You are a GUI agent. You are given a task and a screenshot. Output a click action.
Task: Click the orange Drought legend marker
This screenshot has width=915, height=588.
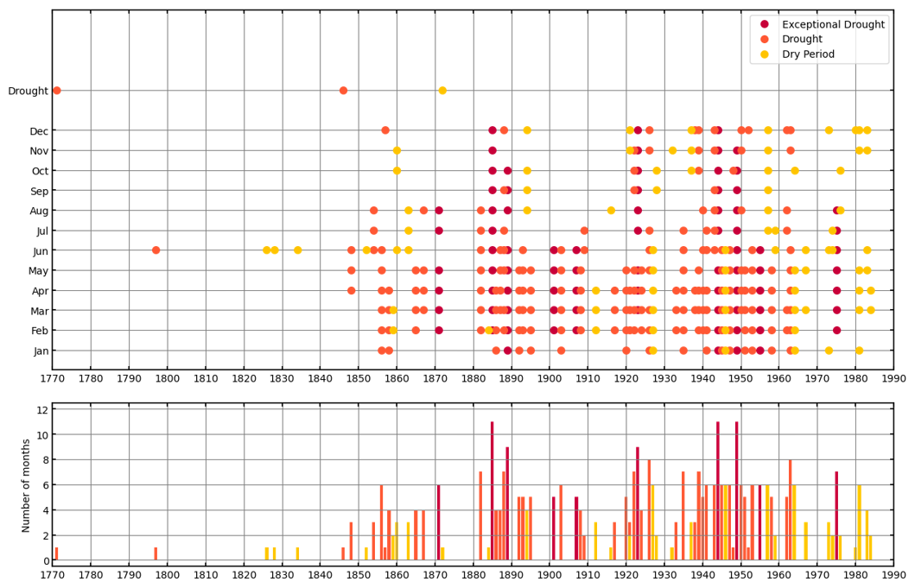click(765, 39)
